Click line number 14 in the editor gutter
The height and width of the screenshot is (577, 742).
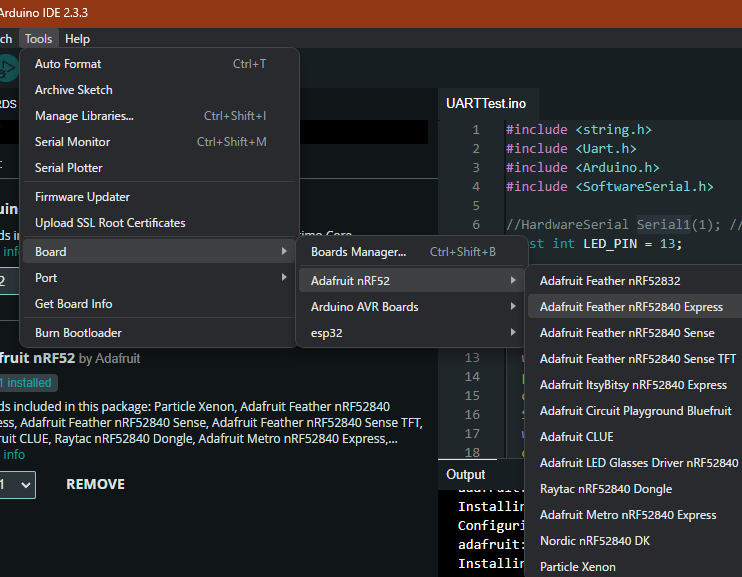(472, 377)
